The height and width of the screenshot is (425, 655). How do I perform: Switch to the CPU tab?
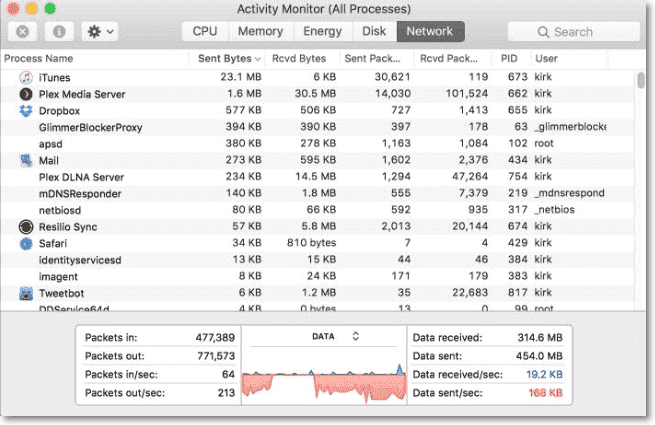(x=205, y=31)
